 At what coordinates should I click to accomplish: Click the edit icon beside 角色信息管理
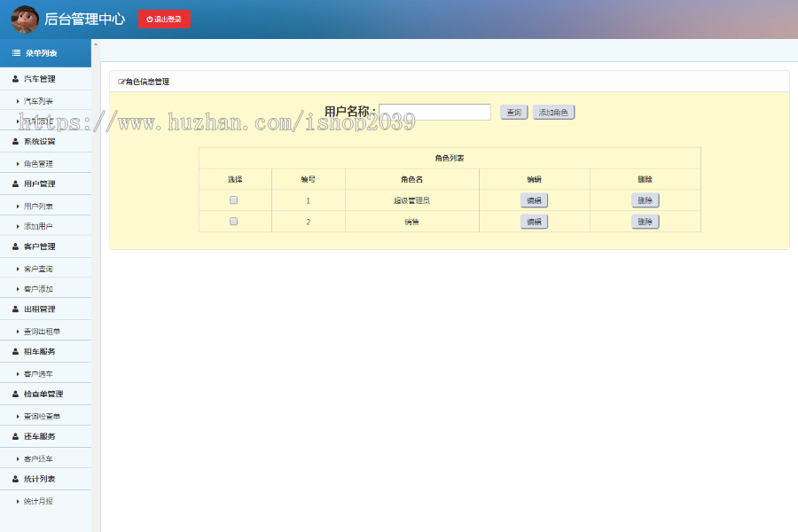pyautogui.click(x=121, y=82)
